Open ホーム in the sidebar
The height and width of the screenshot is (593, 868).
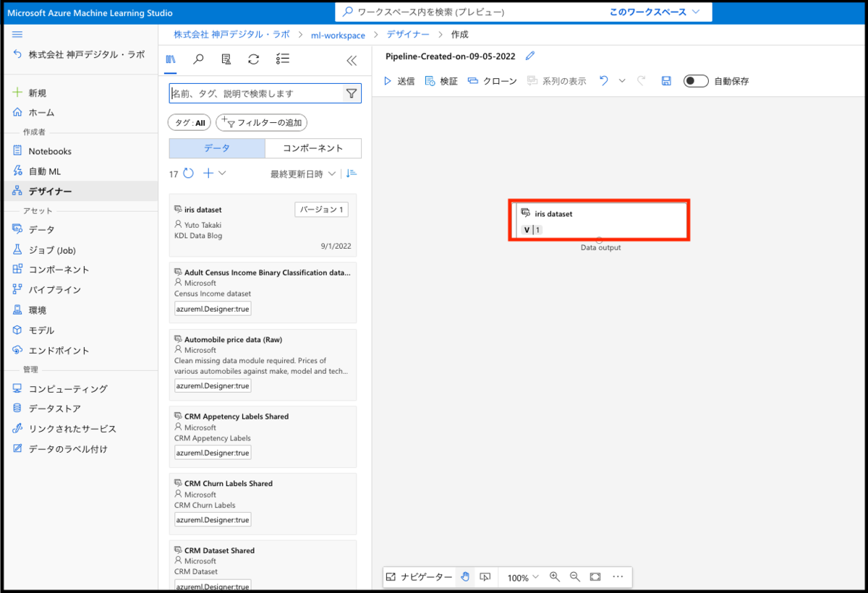(33, 113)
